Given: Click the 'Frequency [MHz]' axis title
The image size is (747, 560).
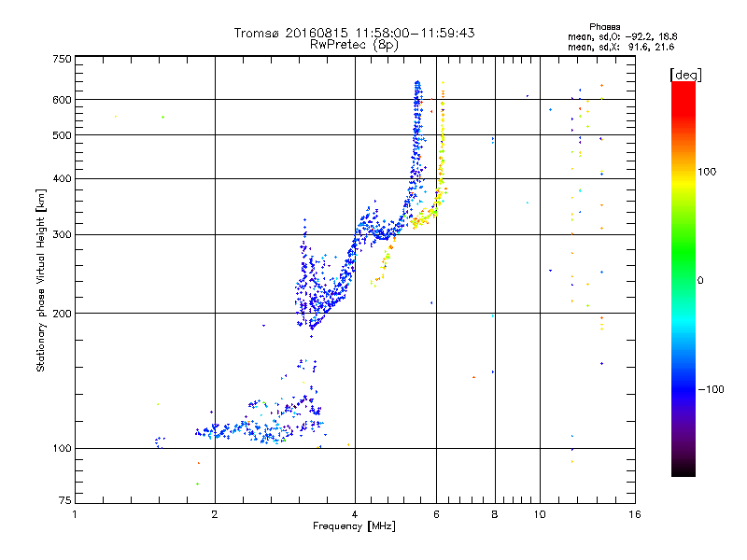Looking at the screenshot, I should pyautogui.click(x=354, y=526).
